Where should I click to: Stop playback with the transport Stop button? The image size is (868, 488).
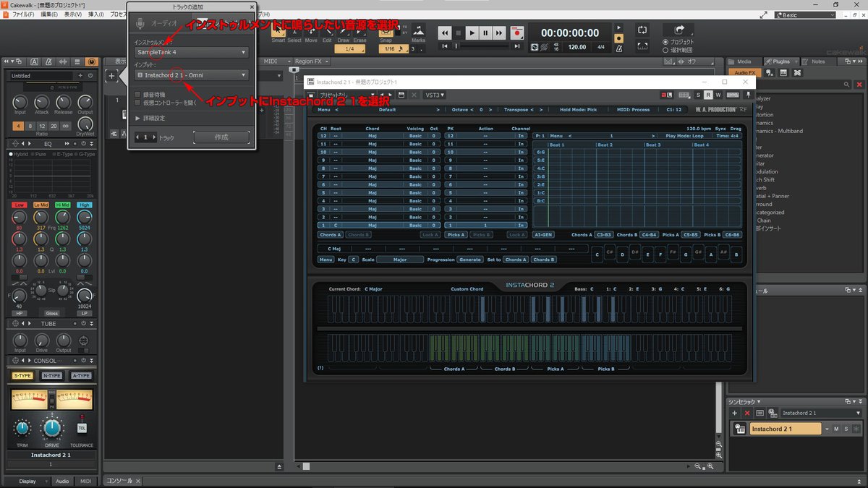tap(459, 33)
